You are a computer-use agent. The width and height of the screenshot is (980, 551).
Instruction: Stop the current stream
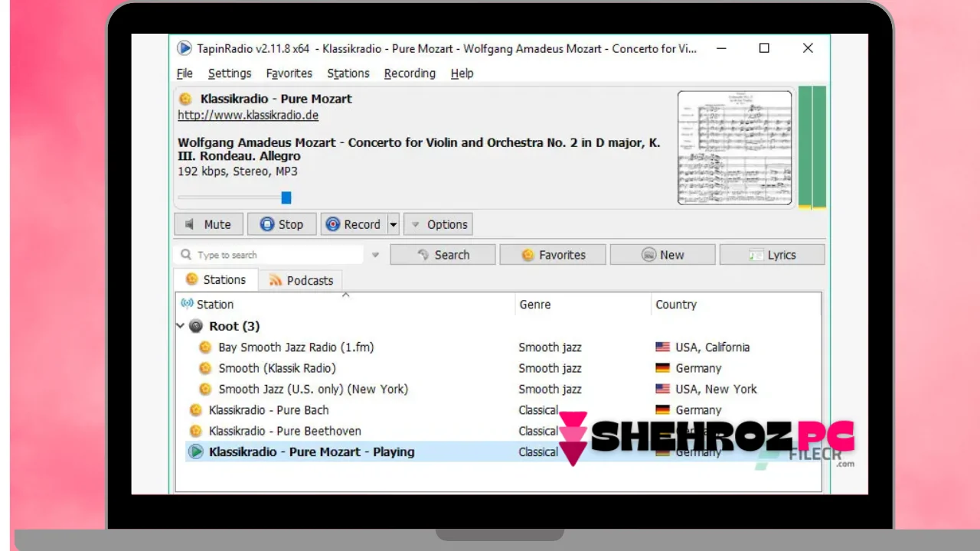tap(281, 224)
